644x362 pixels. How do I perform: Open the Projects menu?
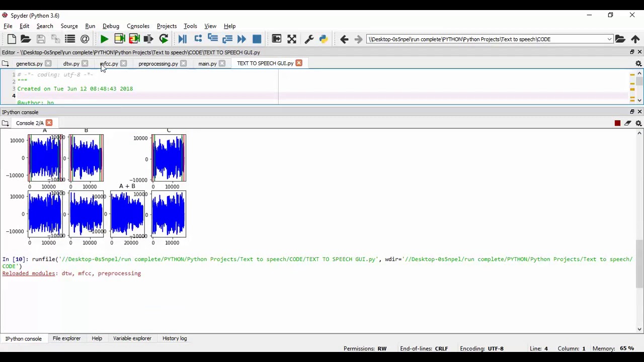click(167, 26)
